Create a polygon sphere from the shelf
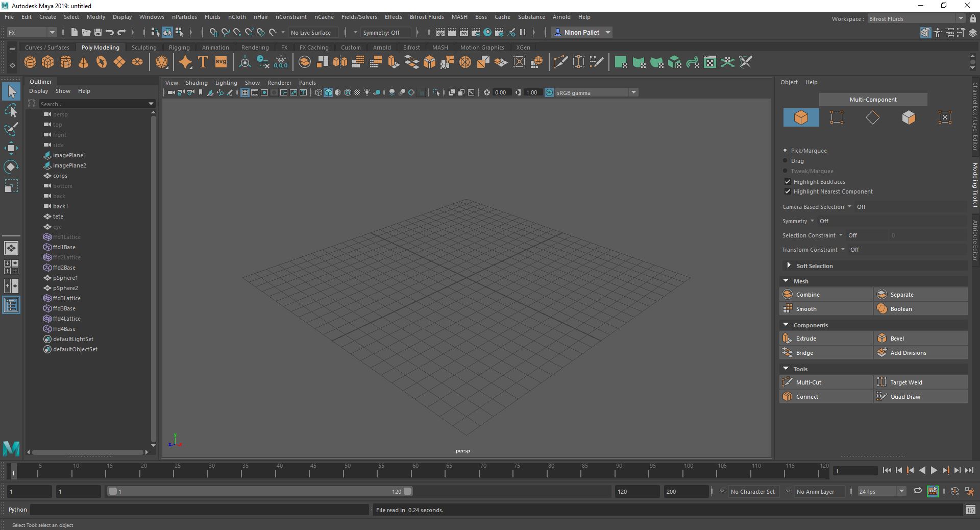The height and width of the screenshot is (530, 980). coord(30,62)
